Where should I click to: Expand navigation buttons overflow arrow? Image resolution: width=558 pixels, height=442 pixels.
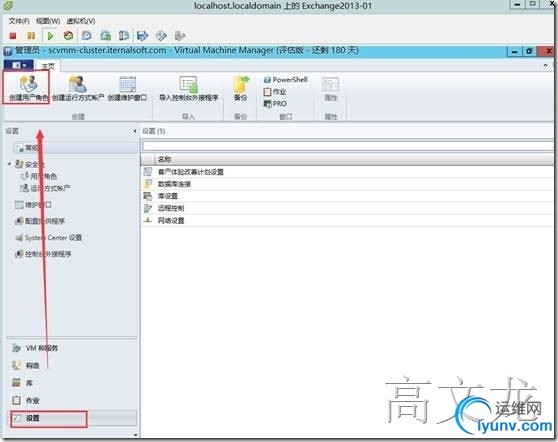[135, 435]
